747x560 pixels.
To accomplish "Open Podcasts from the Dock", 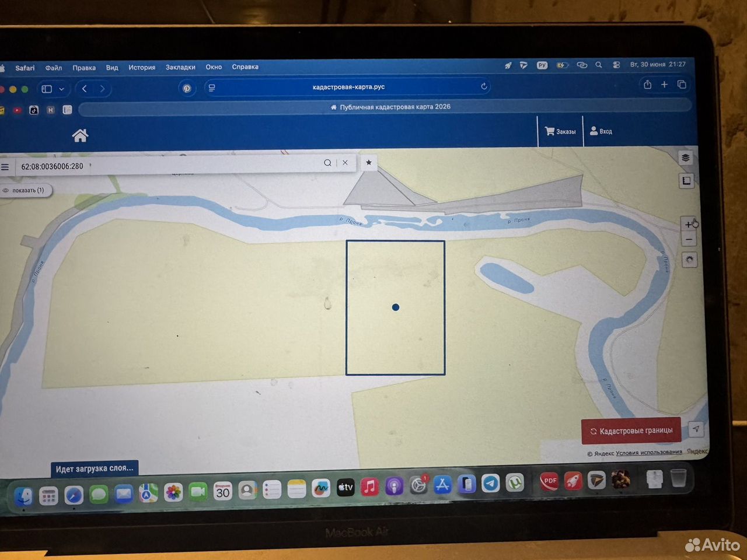I will point(394,486).
